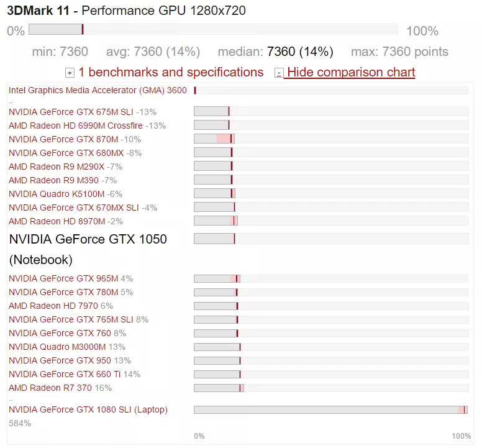The height and width of the screenshot is (448, 482).
Task: Click AMD Radeon HD 8970M link
Action: (57, 221)
